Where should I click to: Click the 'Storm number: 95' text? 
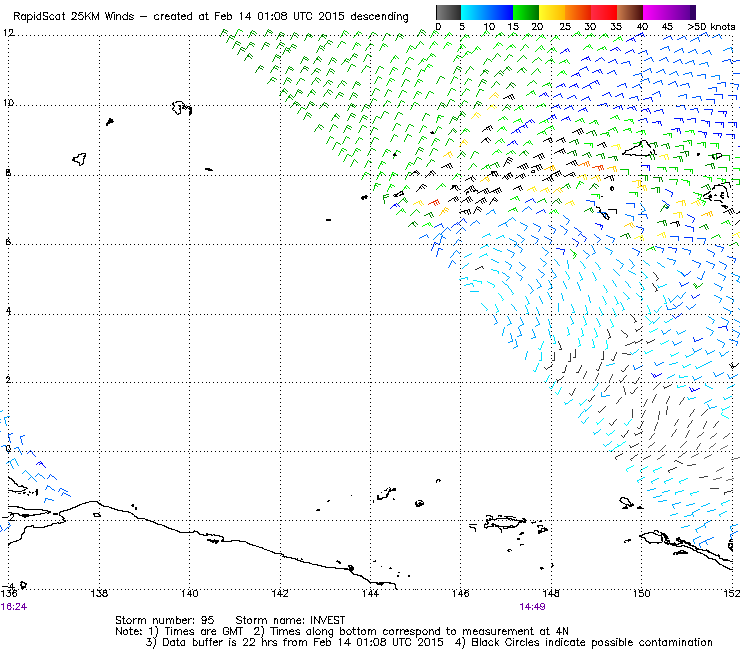(165, 620)
